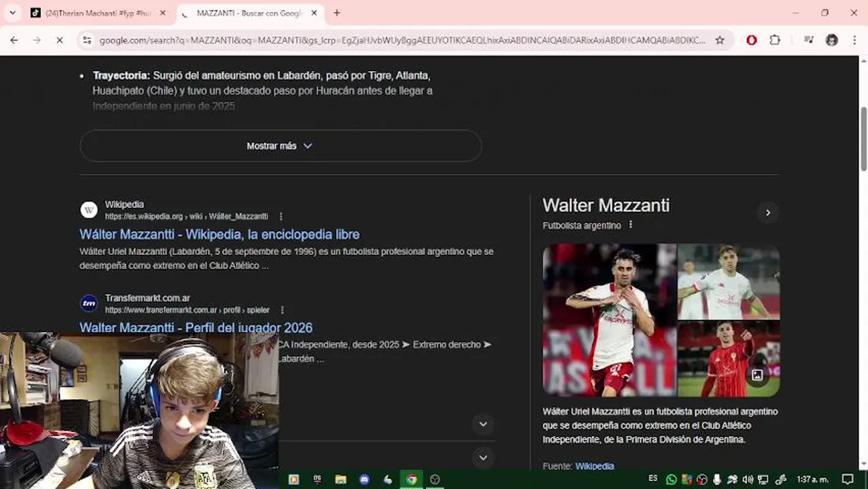
Task: Switch the ES keyboard language indicator
Action: point(653,478)
